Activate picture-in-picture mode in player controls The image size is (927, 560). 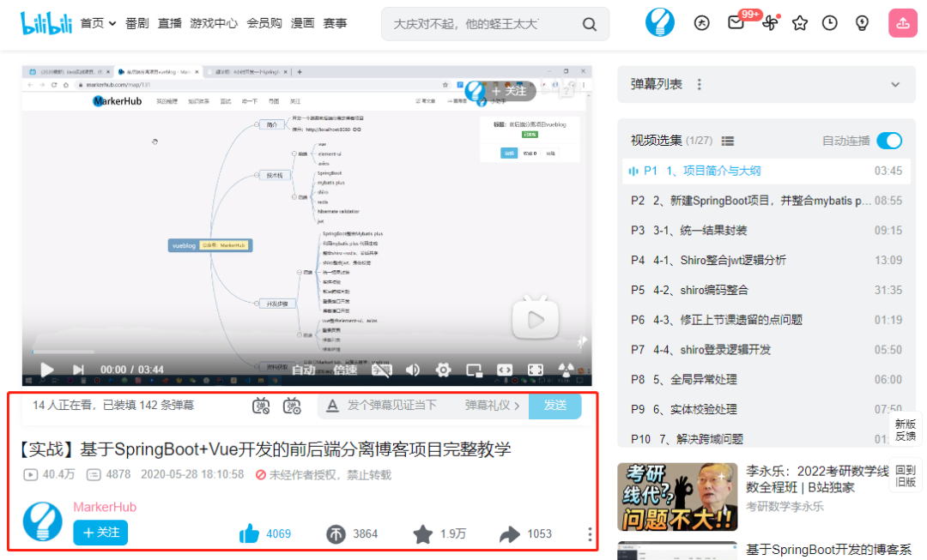tap(473, 370)
